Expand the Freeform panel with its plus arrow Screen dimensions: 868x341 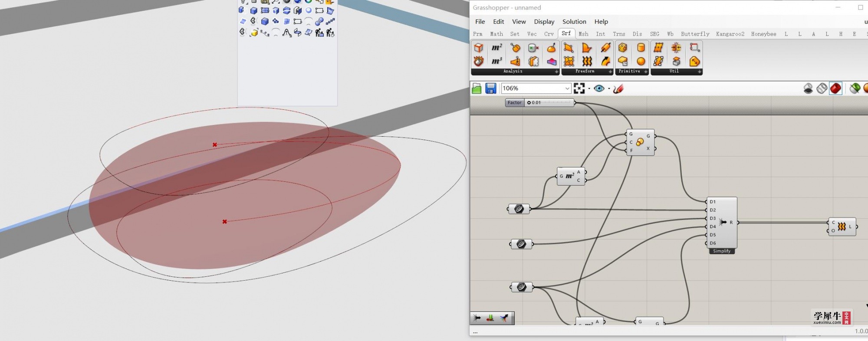(x=610, y=72)
